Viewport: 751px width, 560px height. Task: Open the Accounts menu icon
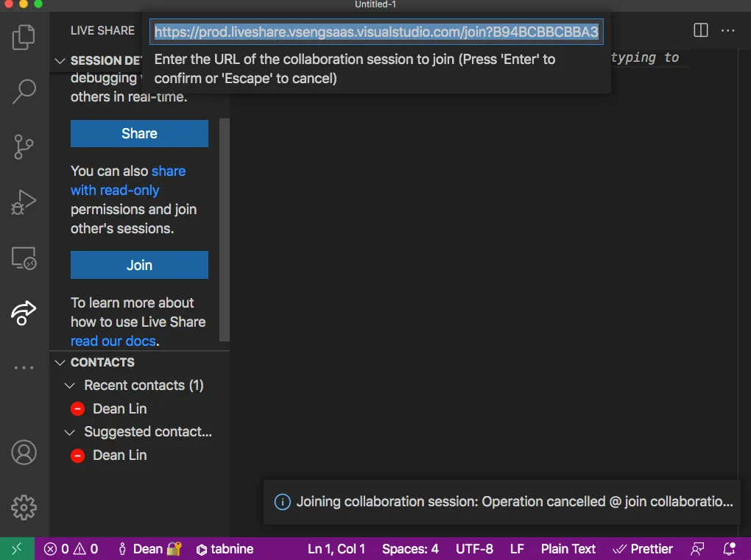point(24,453)
